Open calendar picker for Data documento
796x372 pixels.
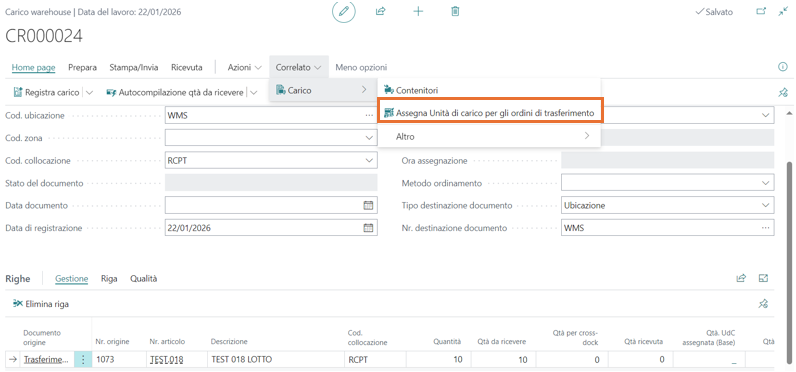(x=369, y=206)
